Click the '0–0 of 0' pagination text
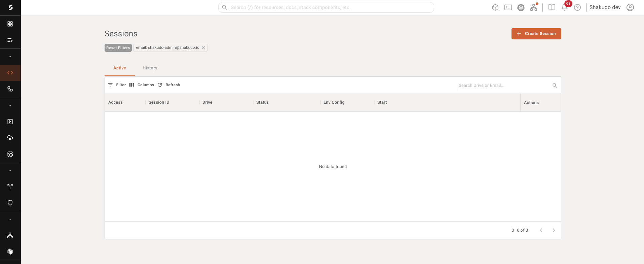This screenshot has height=264, width=644. 520,230
